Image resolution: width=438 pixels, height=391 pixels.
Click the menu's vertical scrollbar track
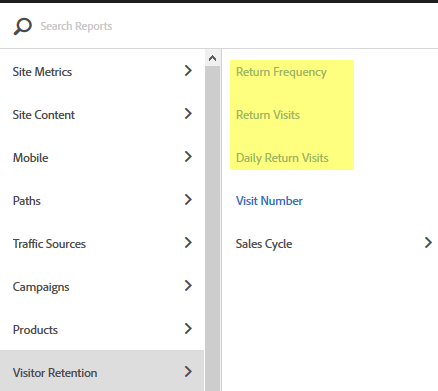[212, 228]
